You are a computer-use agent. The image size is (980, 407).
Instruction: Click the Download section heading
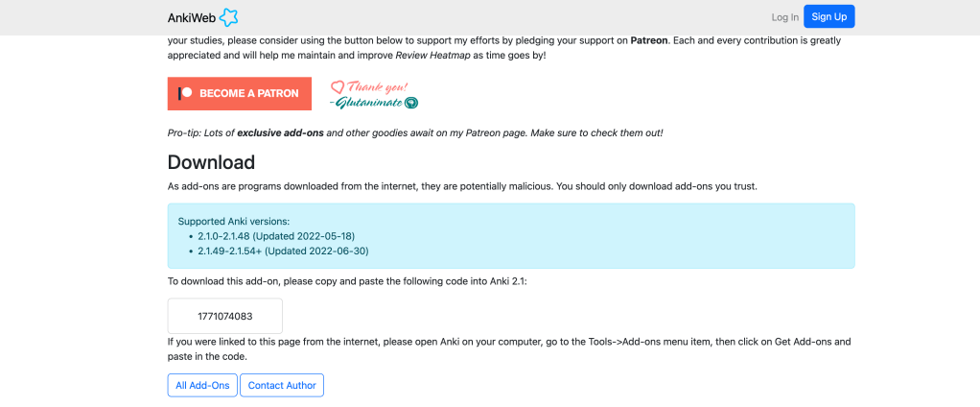(x=211, y=162)
